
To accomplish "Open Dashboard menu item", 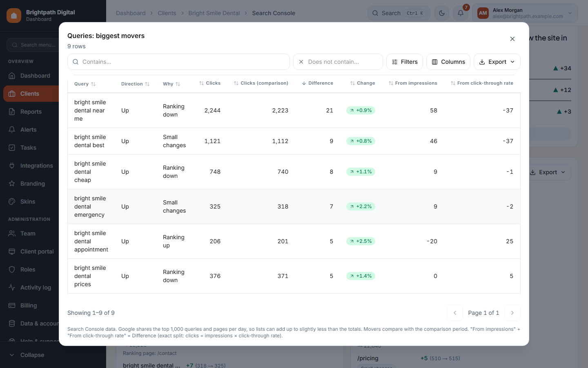I will click(31, 76).
